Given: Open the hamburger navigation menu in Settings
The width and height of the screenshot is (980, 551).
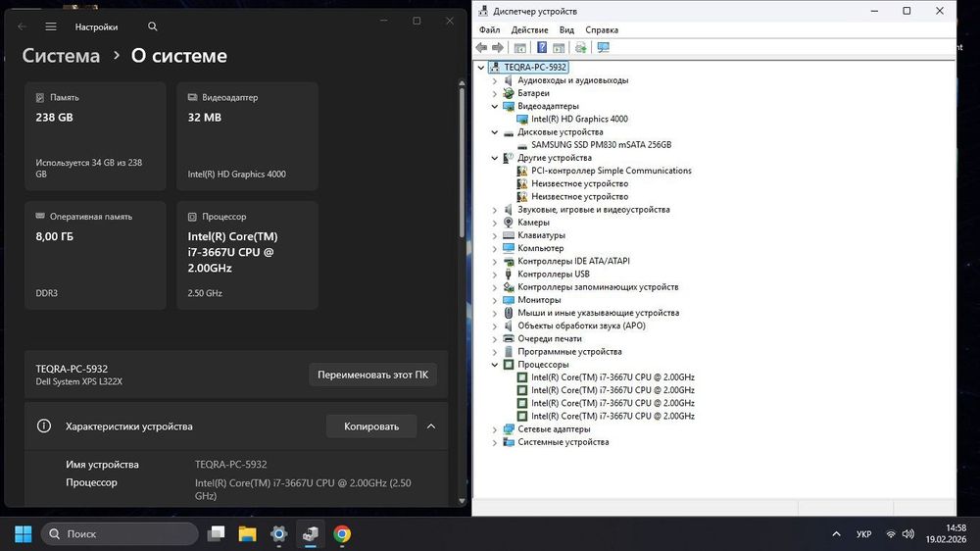Looking at the screenshot, I should [51, 26].
